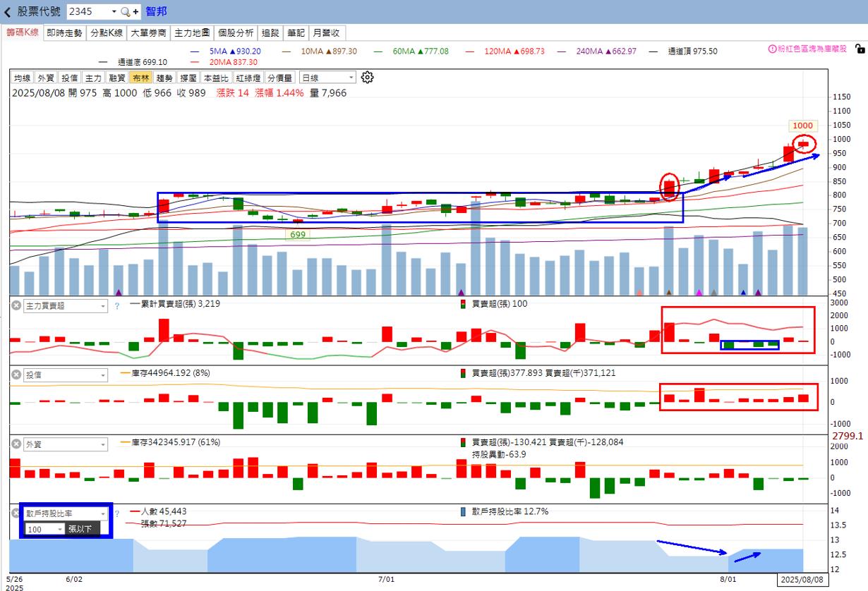
Task: Click the back arrow beside 股票代號
Action: coord(8,12)
